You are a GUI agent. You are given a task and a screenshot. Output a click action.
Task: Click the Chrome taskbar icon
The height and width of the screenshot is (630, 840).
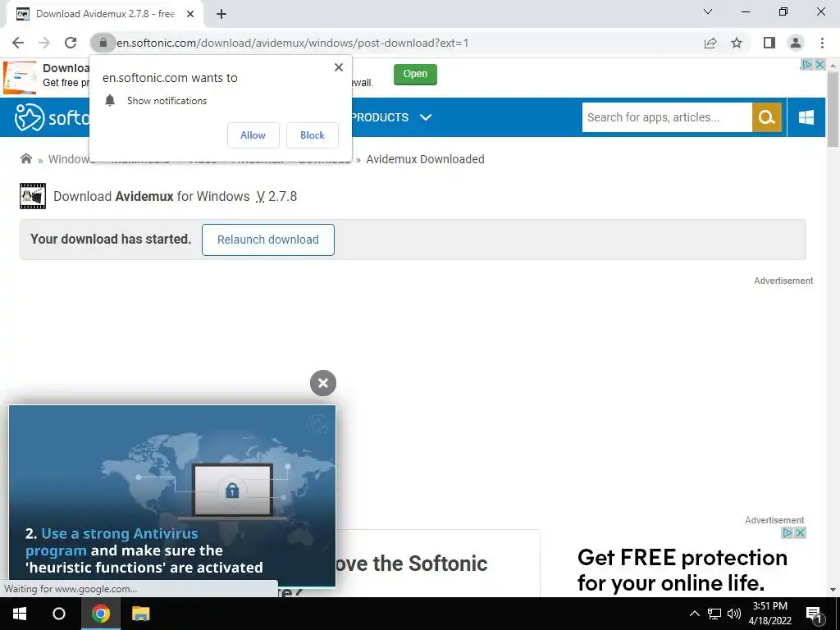[100, 614]
